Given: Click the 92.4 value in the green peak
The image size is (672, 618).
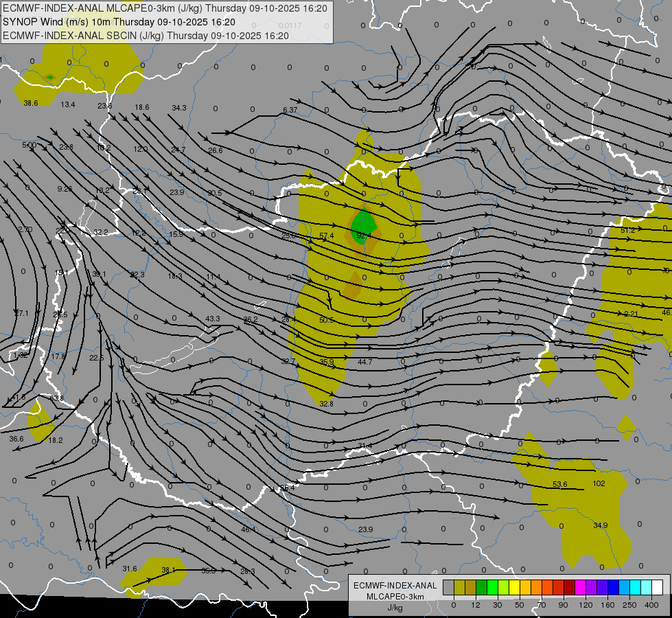Looking at the screenshot, I should click(x=363, y=236).
